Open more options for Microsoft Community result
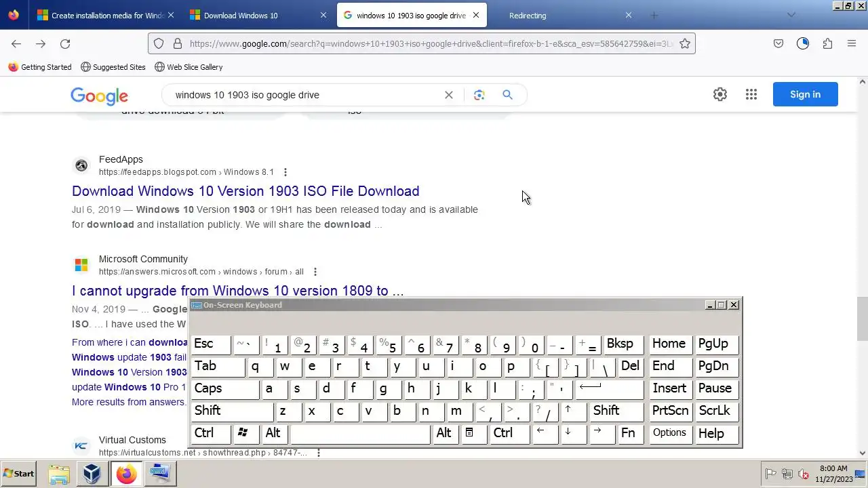The width and height of the screenshot is (868, 488). (x=315, y=272)
